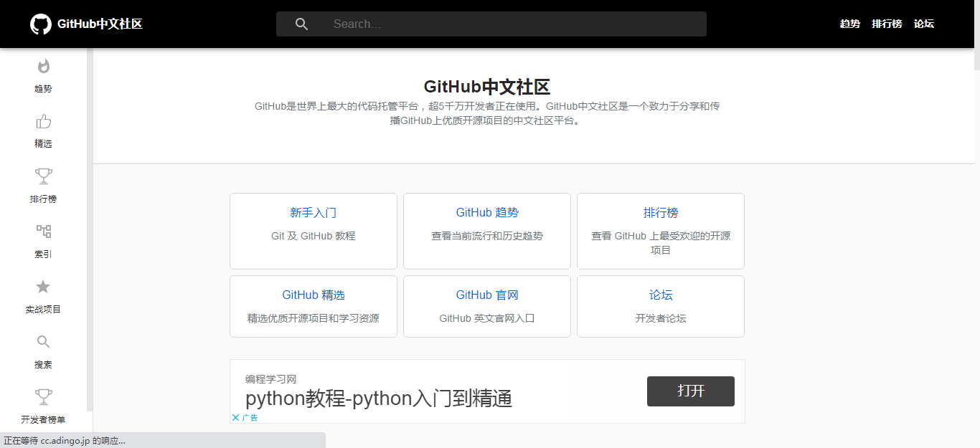
Task: Click the 查看当前流行和历史趋势 description text
Action: tap(487, 236)
